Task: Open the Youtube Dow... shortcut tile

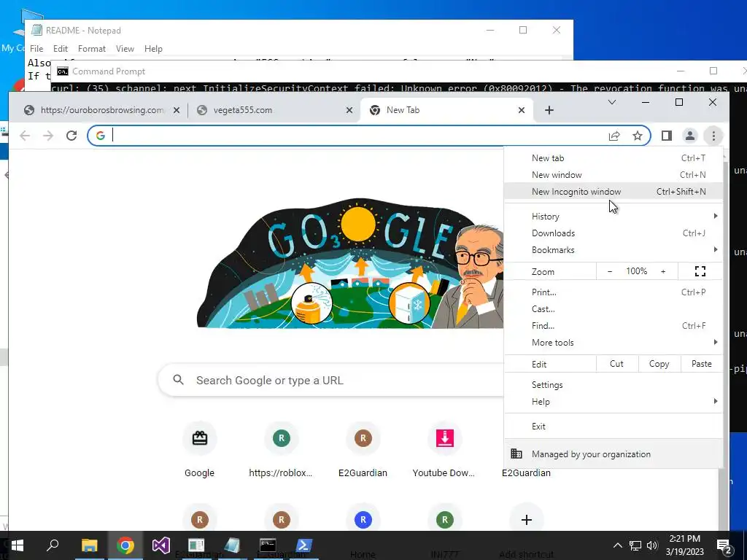Action: tap(444, 450)
